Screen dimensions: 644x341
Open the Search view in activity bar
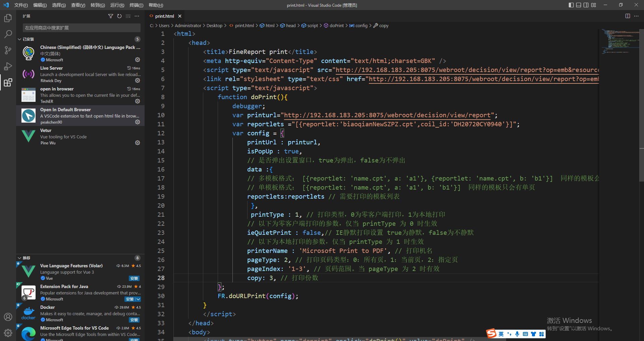tap(8, 34)
